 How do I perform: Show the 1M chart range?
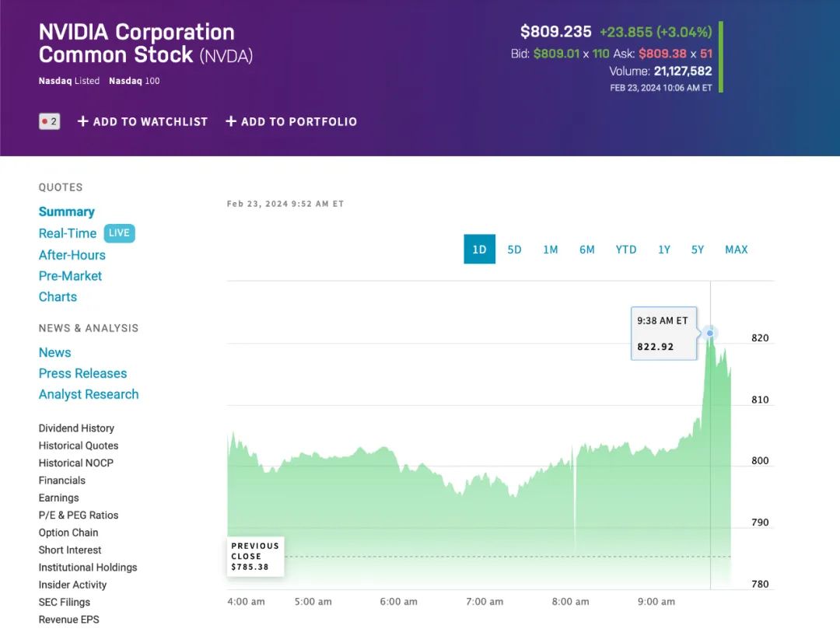551,250
